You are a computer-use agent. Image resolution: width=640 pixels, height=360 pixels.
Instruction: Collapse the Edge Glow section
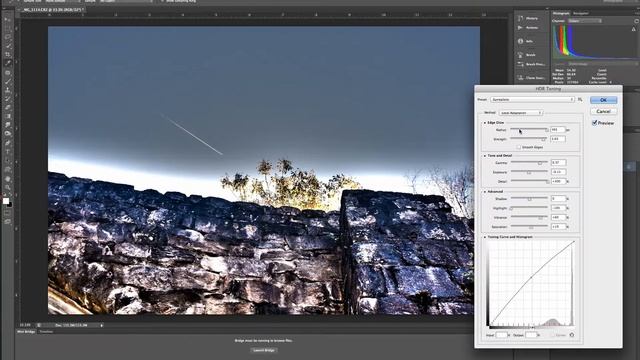pyautogui.click(x=485, y=122)
